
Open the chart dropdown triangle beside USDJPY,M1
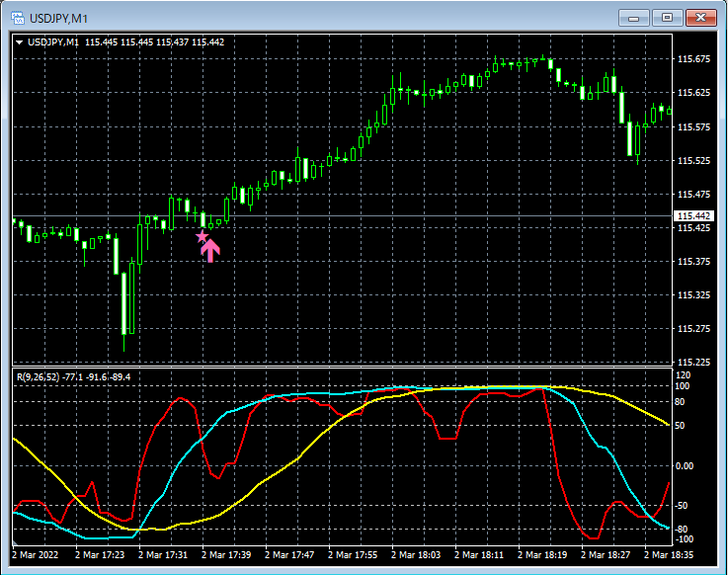(20, 42)
